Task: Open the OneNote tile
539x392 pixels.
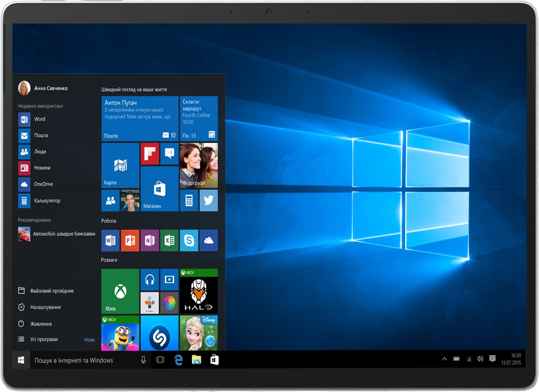Action: coord(150,240)
